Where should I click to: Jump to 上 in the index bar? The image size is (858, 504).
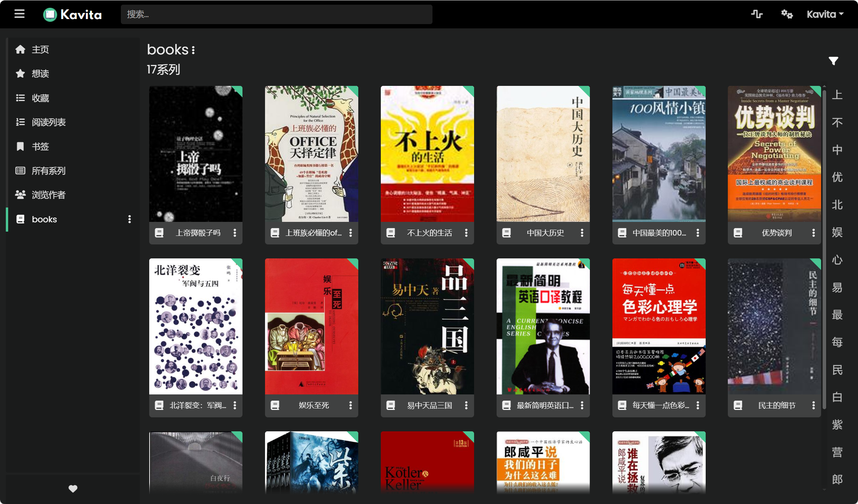pos(837,95)
